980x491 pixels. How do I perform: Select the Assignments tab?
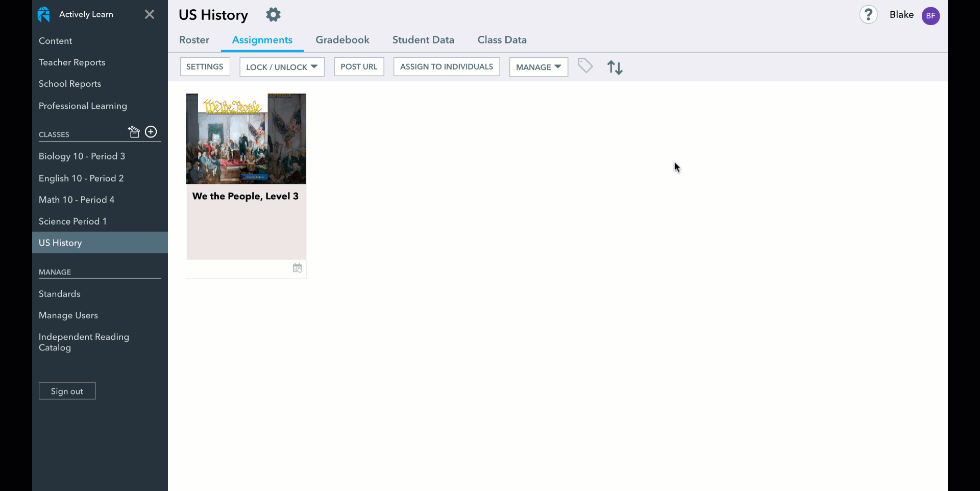click(262, 40)
